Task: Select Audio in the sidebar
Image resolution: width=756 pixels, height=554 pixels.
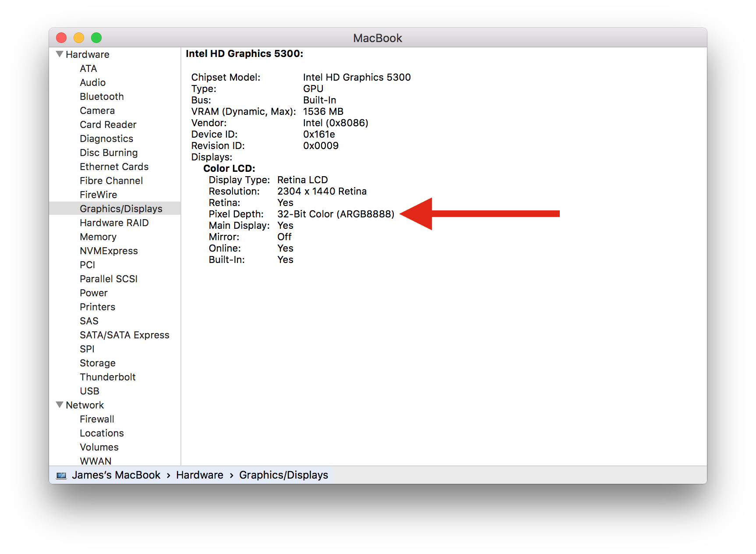Action: (93, 82)
